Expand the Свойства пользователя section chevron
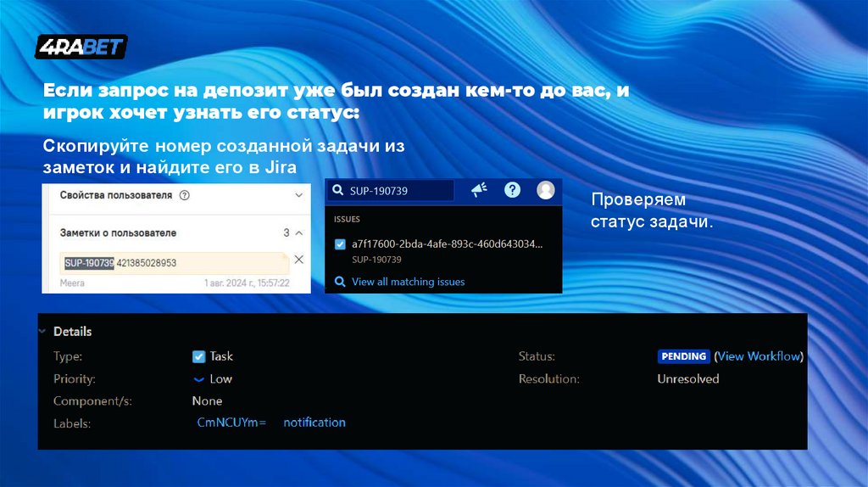 299,195
